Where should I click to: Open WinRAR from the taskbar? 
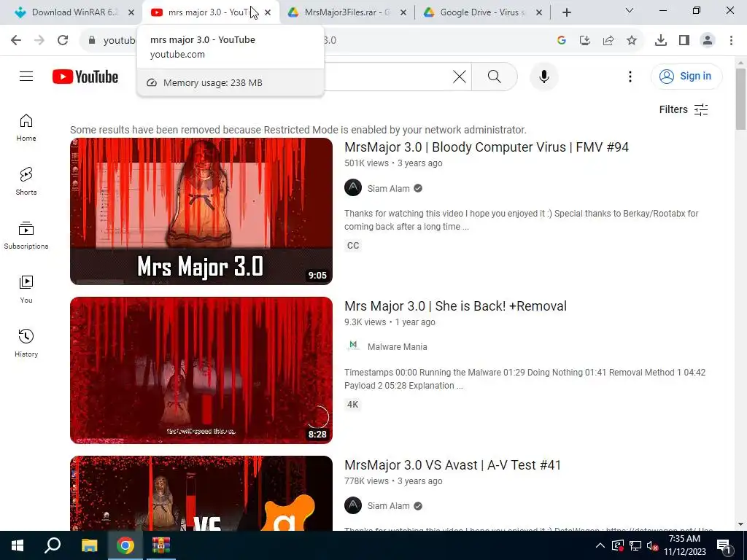click(x=161, y=545)
